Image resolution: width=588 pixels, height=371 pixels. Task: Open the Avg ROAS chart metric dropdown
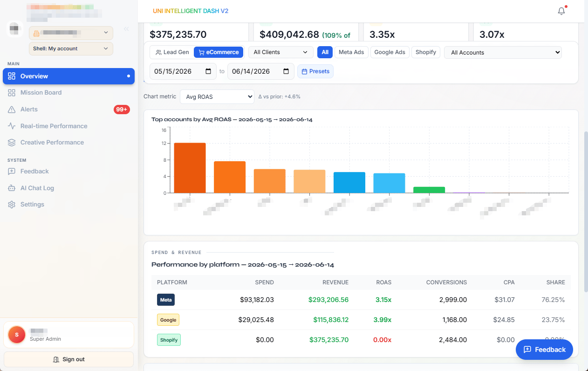pos(217,97)
